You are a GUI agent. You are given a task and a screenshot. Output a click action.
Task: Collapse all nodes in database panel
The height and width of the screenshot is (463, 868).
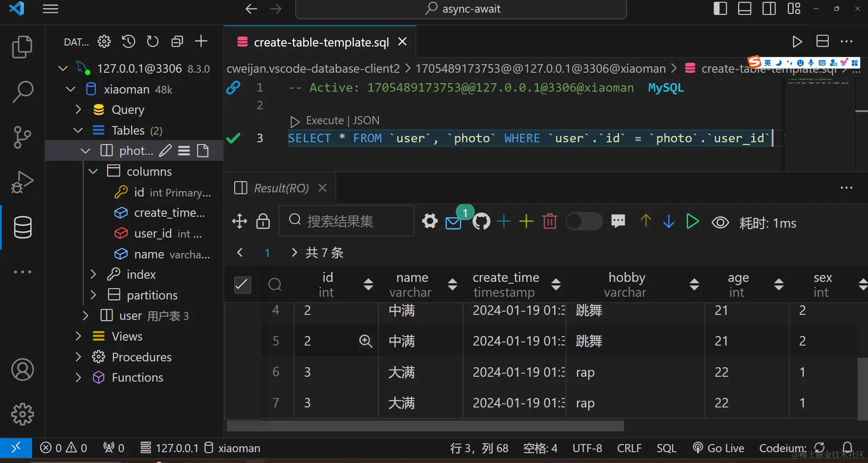click(177, 42)
